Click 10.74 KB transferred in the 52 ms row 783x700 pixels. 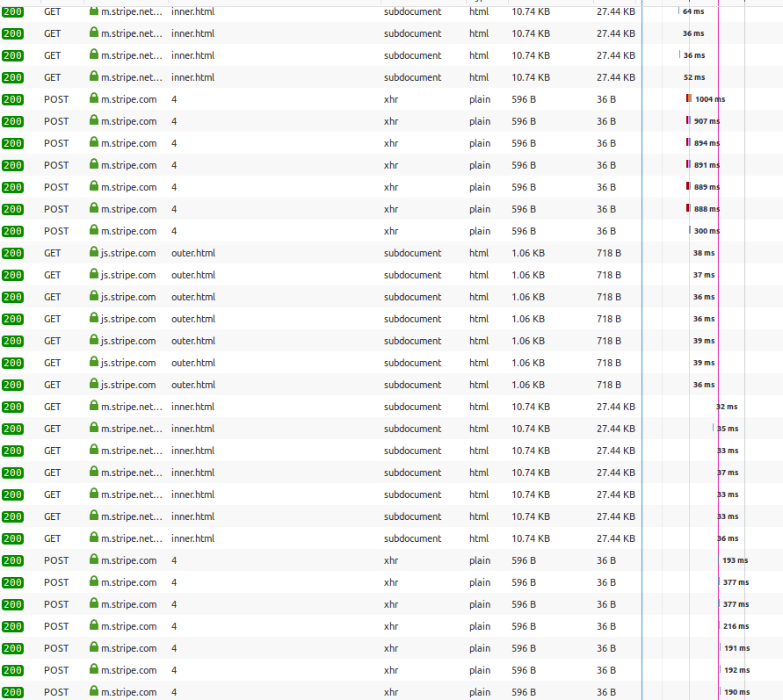point(530,77)
